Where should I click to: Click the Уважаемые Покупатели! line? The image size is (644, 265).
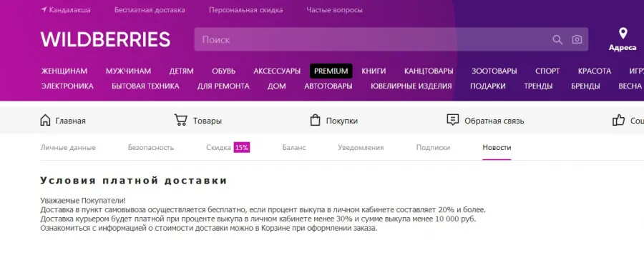pos(83,201)
